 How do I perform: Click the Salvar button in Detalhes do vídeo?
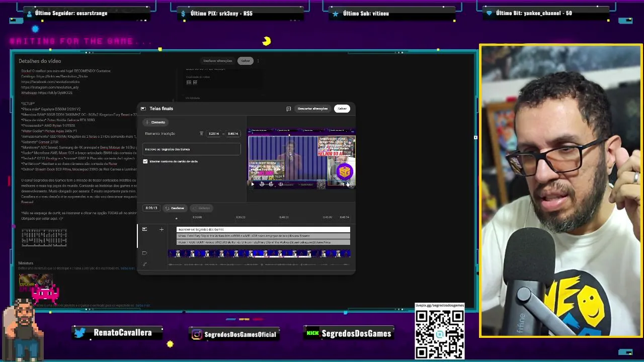[246, 61]
